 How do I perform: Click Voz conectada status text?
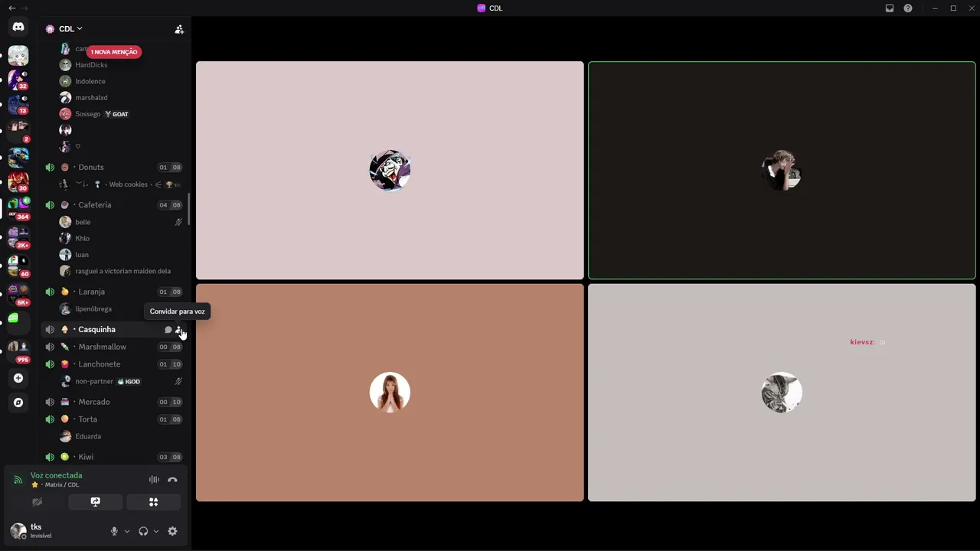click(x=56, y=475)
